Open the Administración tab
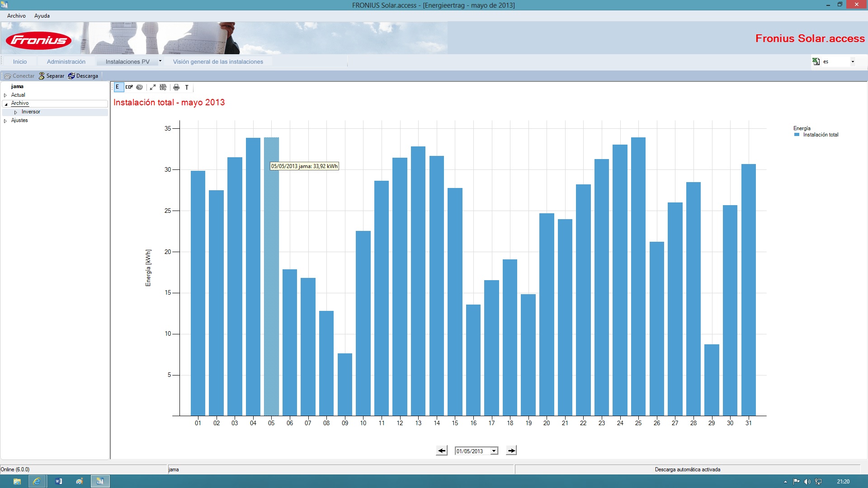This screenshot has width=868, height=488. (66, 61)
